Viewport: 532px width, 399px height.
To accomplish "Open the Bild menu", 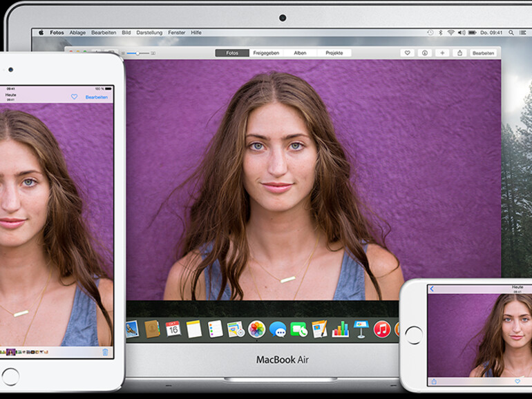I will pos(126,32).
